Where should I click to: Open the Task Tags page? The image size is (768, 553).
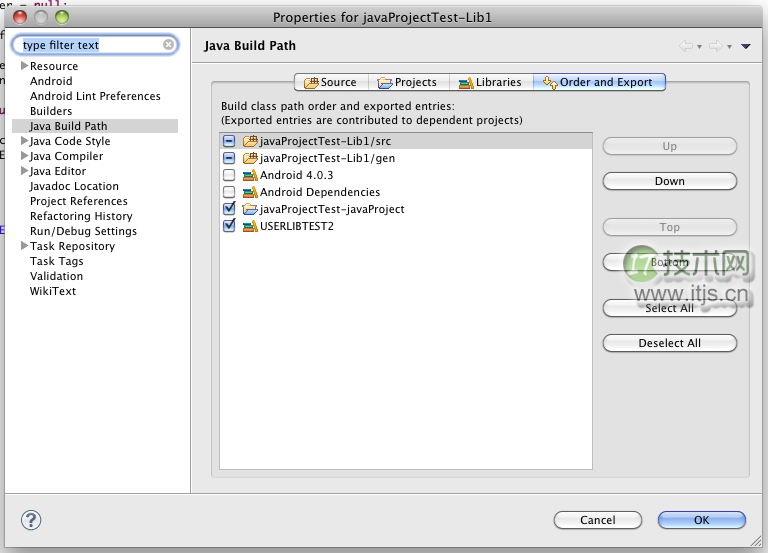56,261
